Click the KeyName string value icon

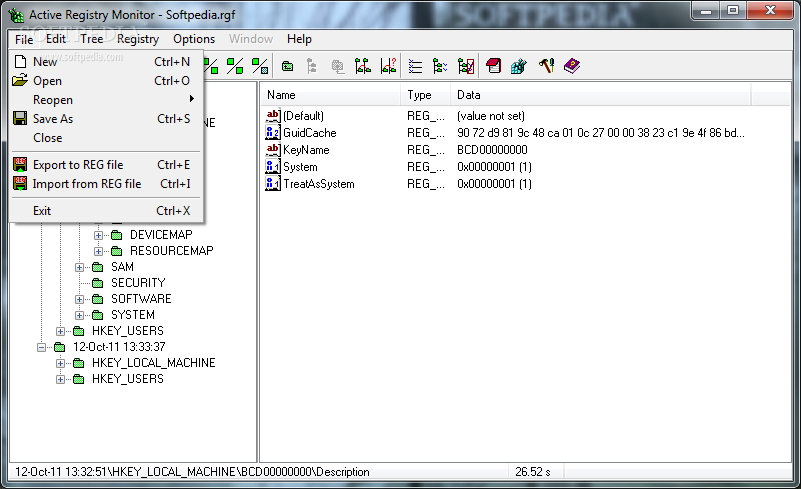click(x=273, y=150)
